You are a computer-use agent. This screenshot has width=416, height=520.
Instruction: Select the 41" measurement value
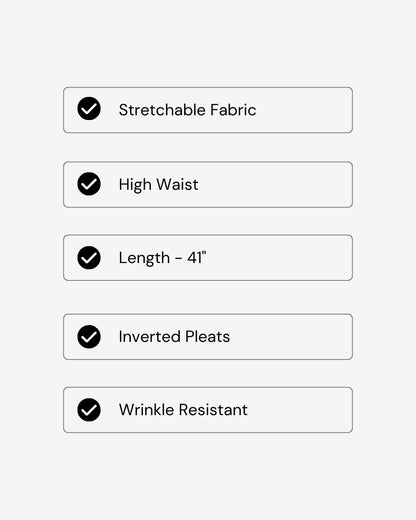tap(197, 257)
